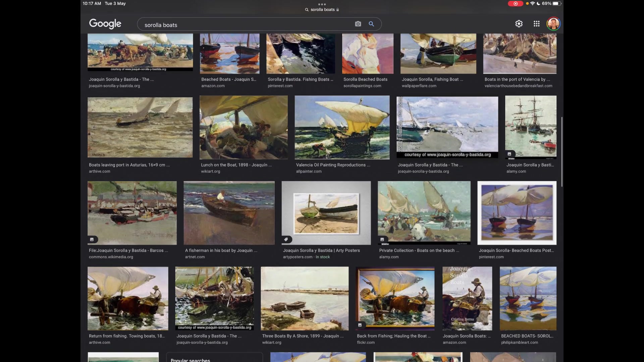Open Valencia Oil Painting Reproductions thumbnail
The height and width of the screenshot is (362, 644).
[x=342, y=127]
